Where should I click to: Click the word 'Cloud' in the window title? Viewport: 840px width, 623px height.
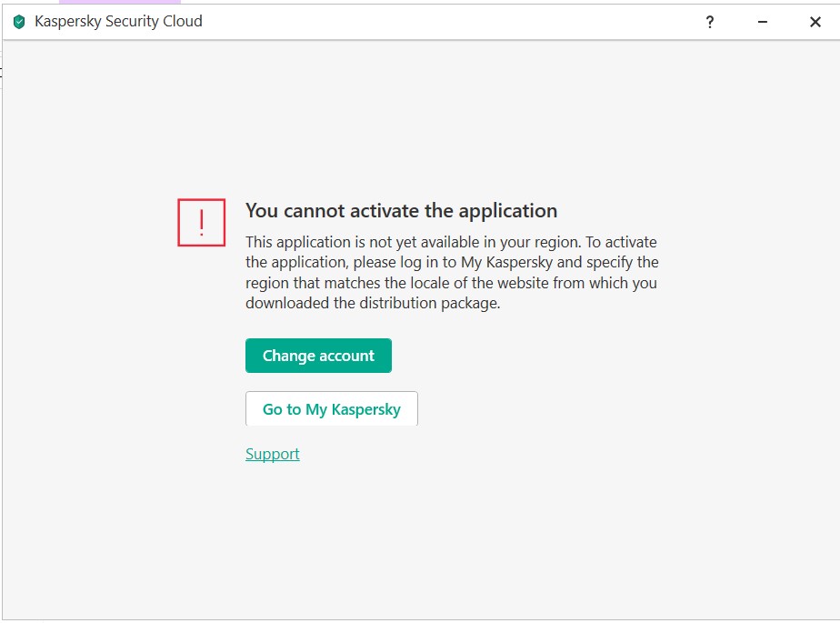coord(181,21)
